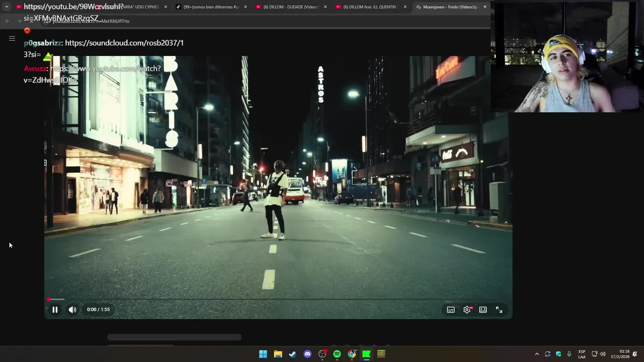
Task: Open the olive infinity-icon app in taskbar
Action: tap(381, 354)
